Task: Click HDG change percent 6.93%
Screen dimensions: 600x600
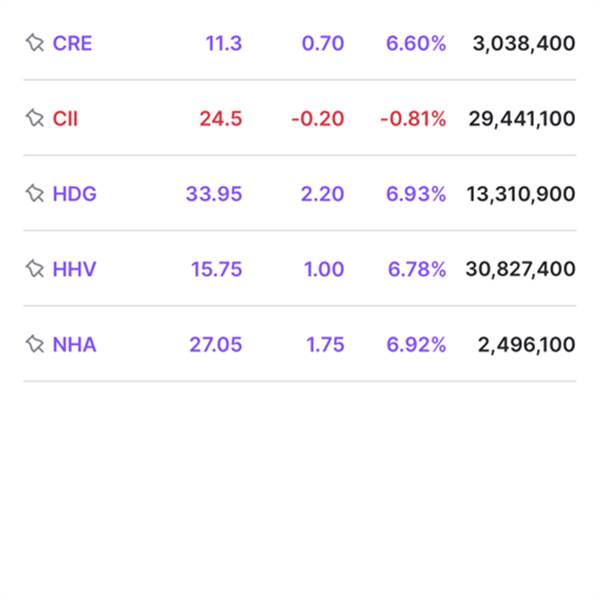Action: (416, 194)
